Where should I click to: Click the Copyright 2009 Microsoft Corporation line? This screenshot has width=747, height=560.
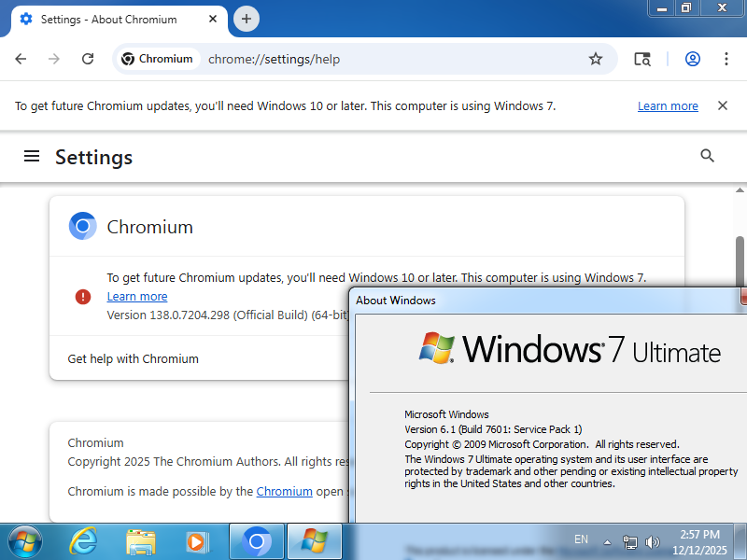(542, 444)
